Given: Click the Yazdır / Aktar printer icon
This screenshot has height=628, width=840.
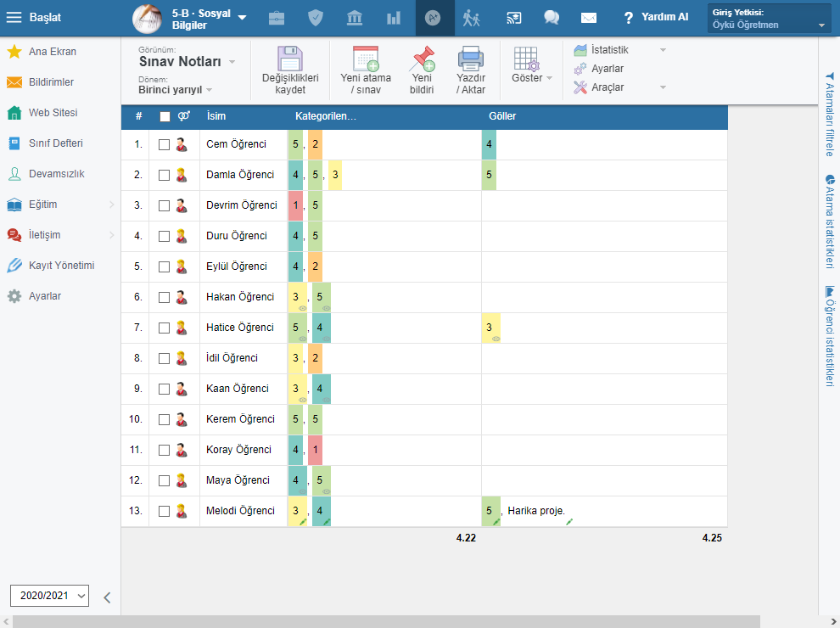Looking at the screenshot, I should click(471, 59).
